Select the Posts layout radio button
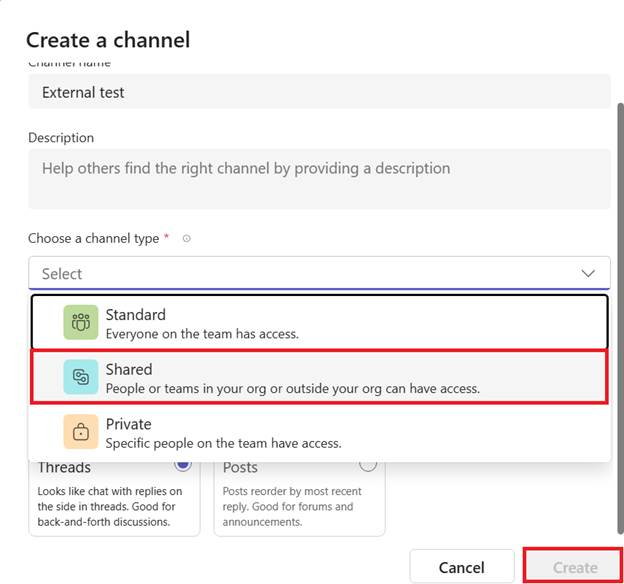Viewport: 624px width, 584px height. pos(367,464)
